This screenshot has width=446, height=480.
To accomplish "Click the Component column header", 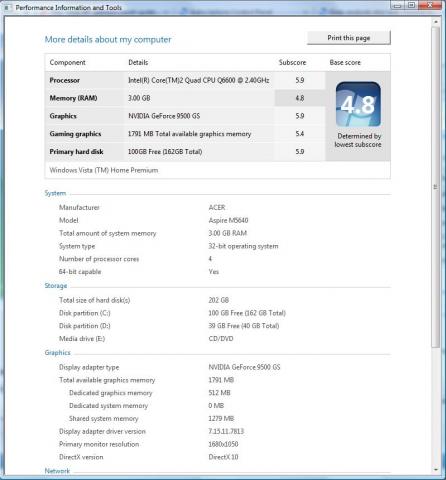I will [68, 62].
